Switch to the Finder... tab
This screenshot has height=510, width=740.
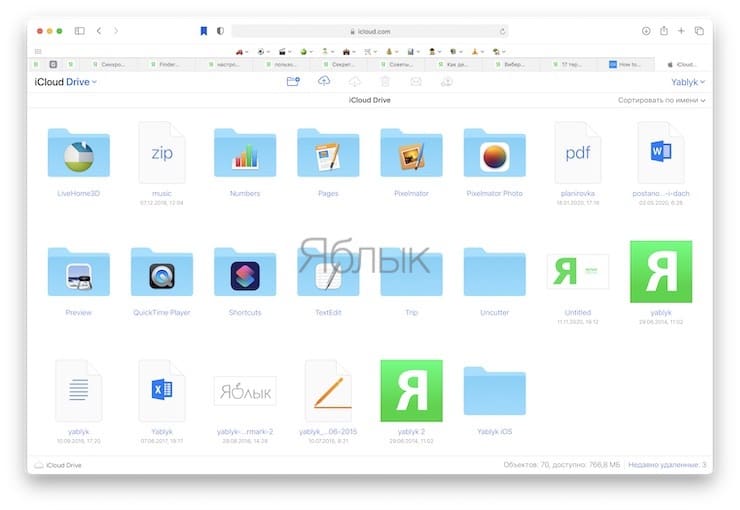coord(165,64)
